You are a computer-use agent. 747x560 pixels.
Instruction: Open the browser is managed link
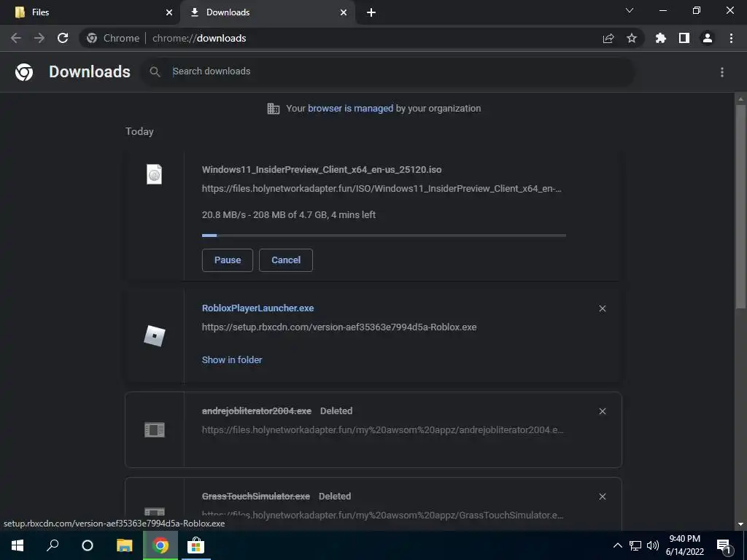tap(351, 109)
